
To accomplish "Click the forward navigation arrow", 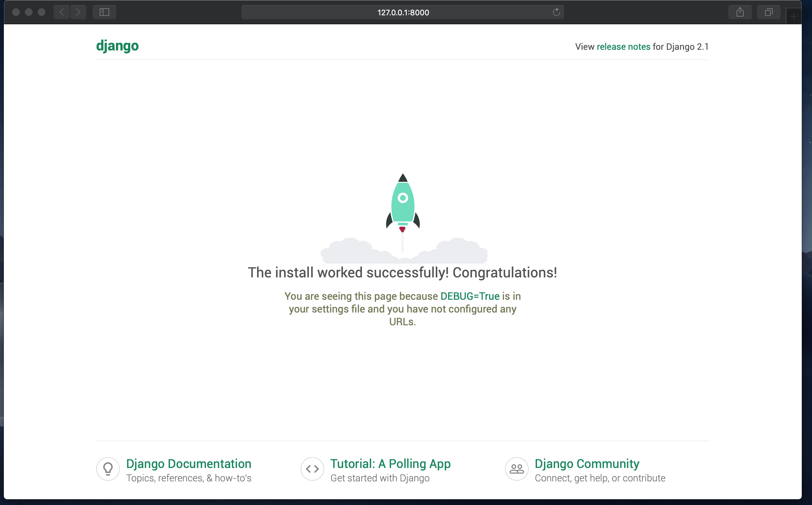I will pos(78,12).
